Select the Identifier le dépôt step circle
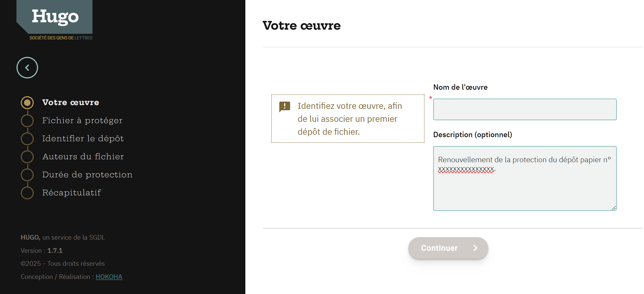 tap(27, 139)
